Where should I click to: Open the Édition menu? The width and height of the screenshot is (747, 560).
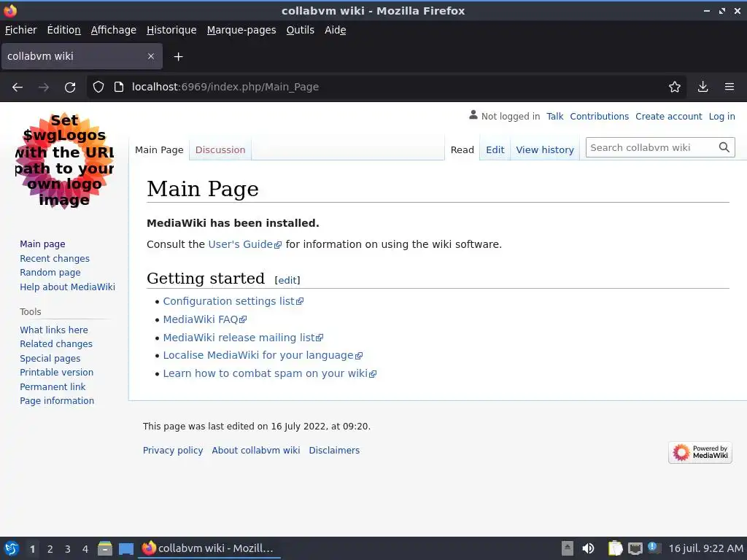point(64,30)
